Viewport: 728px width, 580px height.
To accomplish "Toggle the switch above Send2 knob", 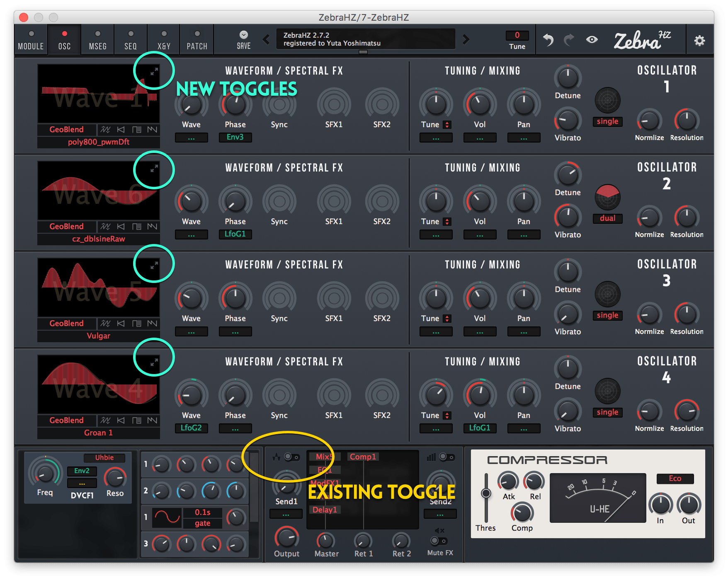I will click(x=447, y=457).
